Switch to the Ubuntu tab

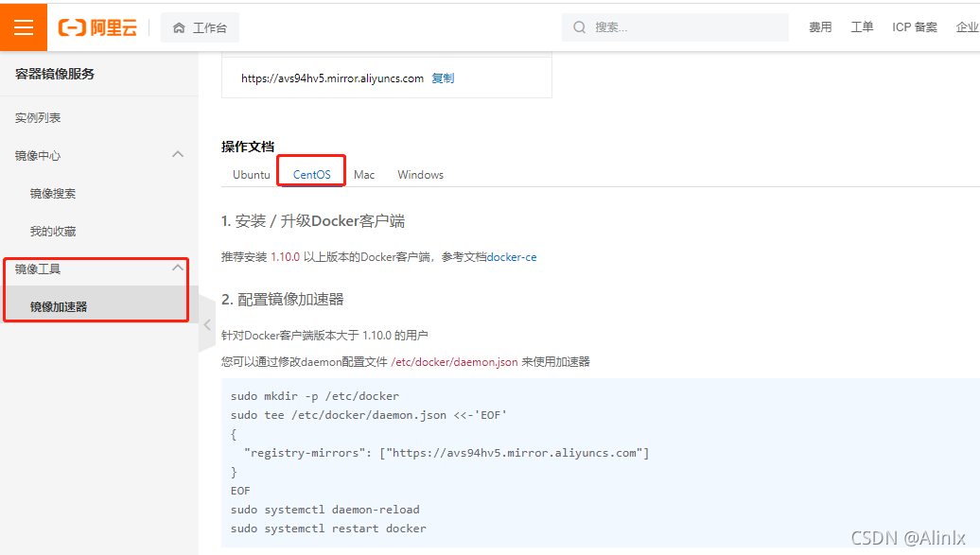point(252,175)
